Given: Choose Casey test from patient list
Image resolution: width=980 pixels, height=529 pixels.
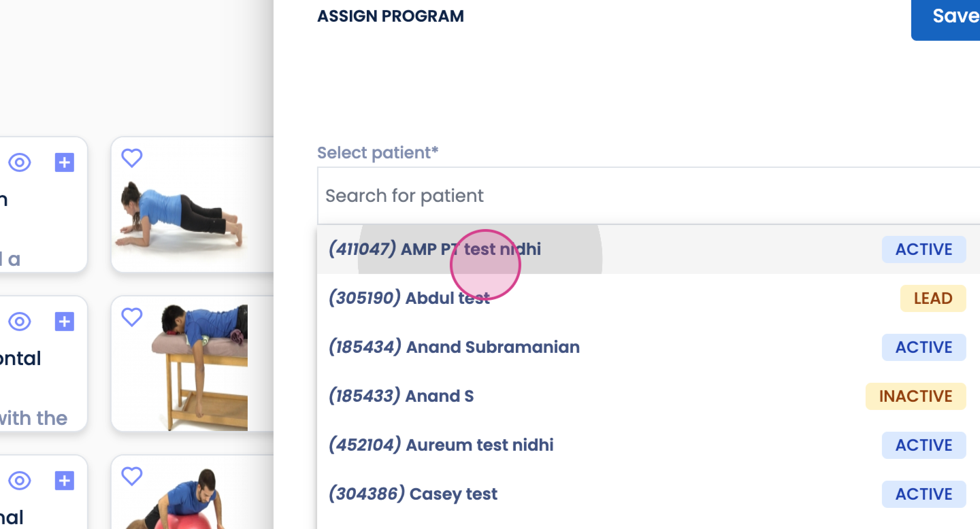Looking at the screenshot, I should (x=413, y=494).
